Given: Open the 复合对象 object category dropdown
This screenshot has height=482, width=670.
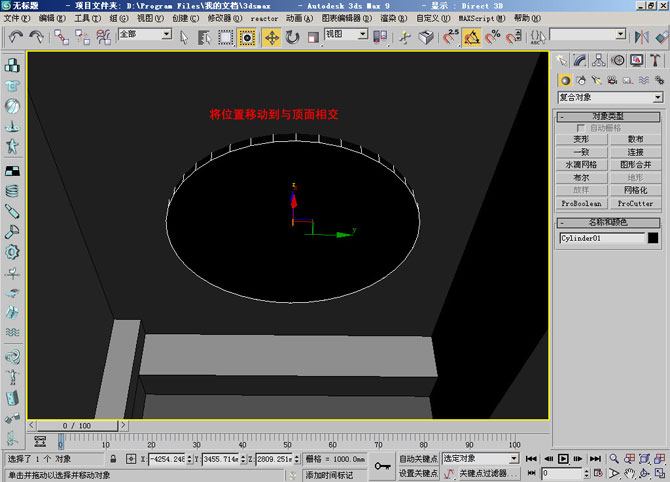Looking at the screenshot, I should point(611,98).
